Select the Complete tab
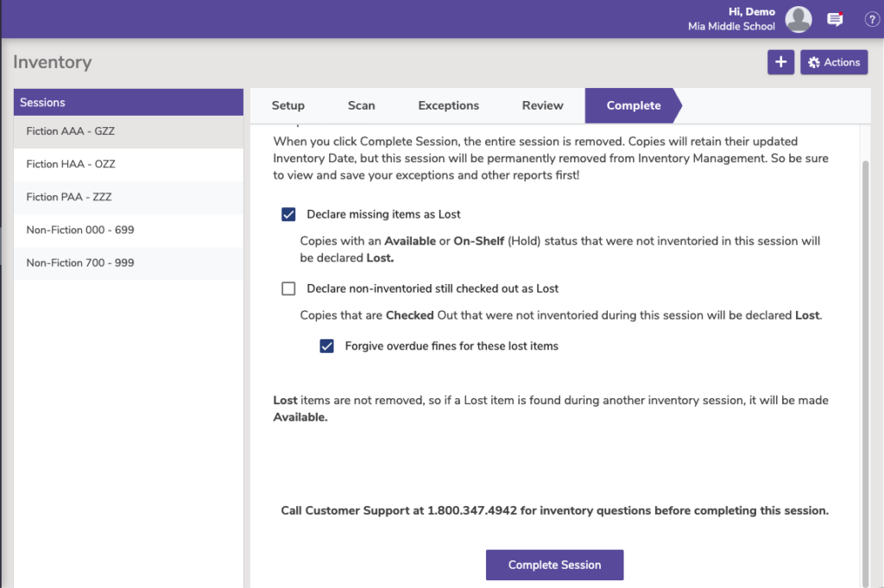884x588 pixels. 633,105
